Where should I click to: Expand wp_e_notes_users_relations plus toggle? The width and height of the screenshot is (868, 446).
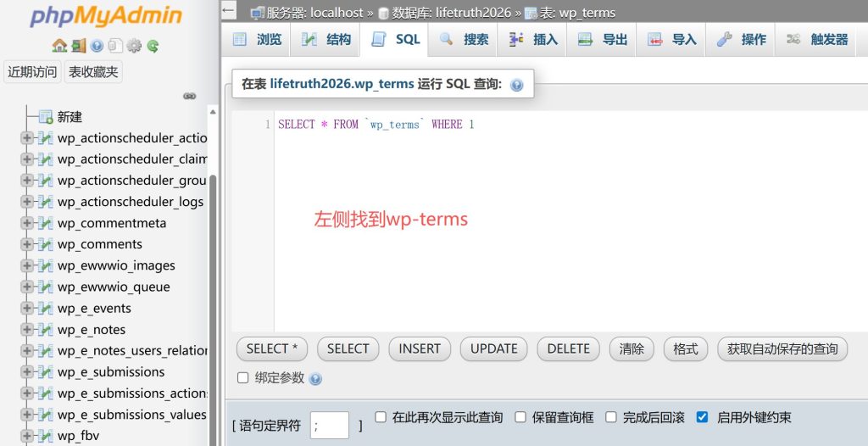point(26,351)
